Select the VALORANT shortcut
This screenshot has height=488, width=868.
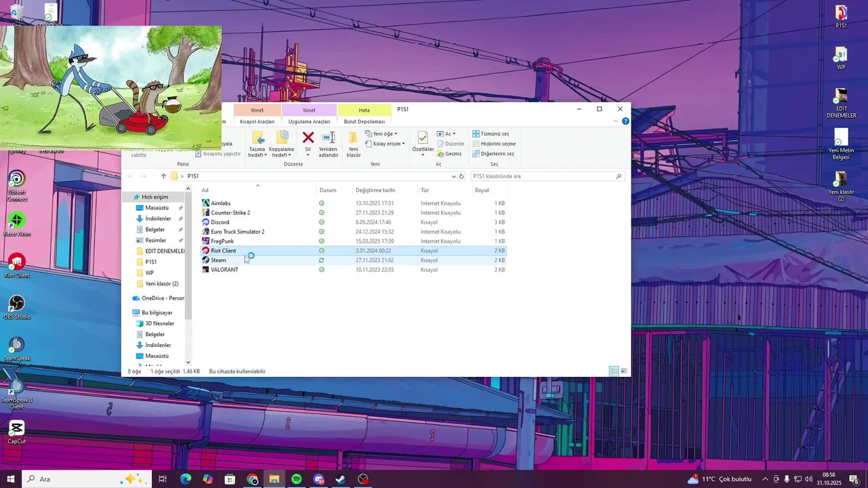(x=220, y=270)
